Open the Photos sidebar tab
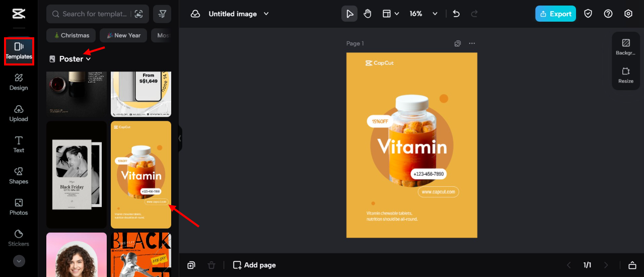 (x=19, y=207)
